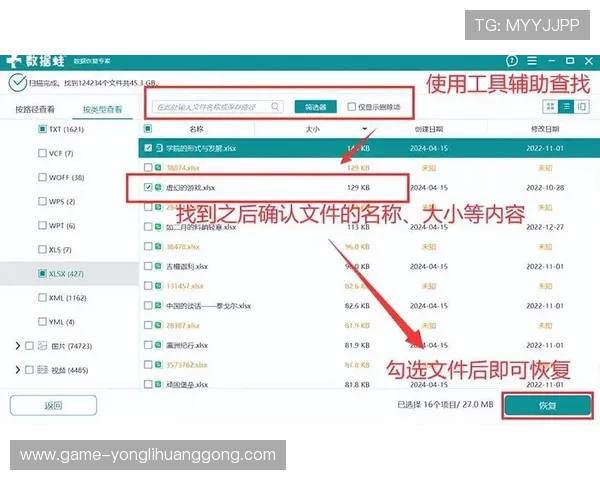Click the search magnifier icon in search box
The width and height of the screenshot is (600, 480).
tap(275, 106)
